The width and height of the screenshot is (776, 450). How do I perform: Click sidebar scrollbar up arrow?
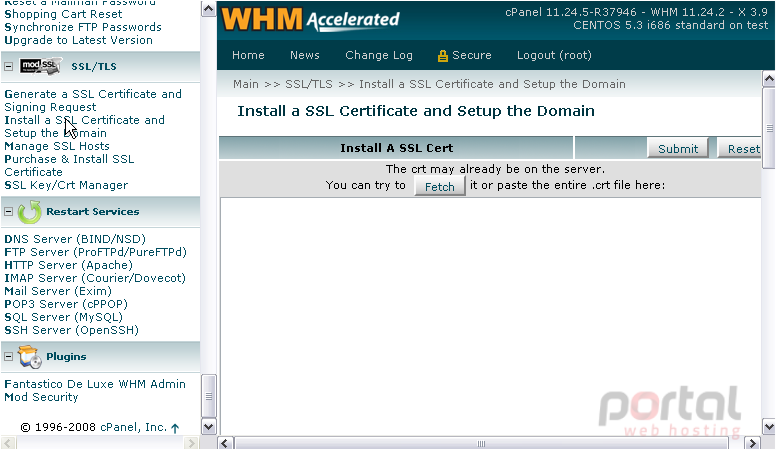208,9
